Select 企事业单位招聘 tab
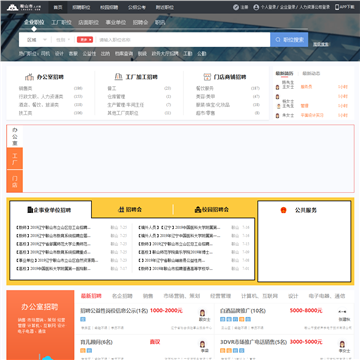This screenshot has height=360, width=360. click(x=50, y=210)
